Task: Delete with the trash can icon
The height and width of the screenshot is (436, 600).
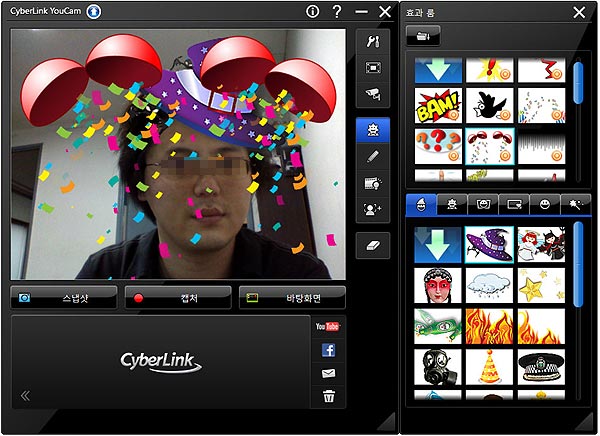Action: pos(329,396)
